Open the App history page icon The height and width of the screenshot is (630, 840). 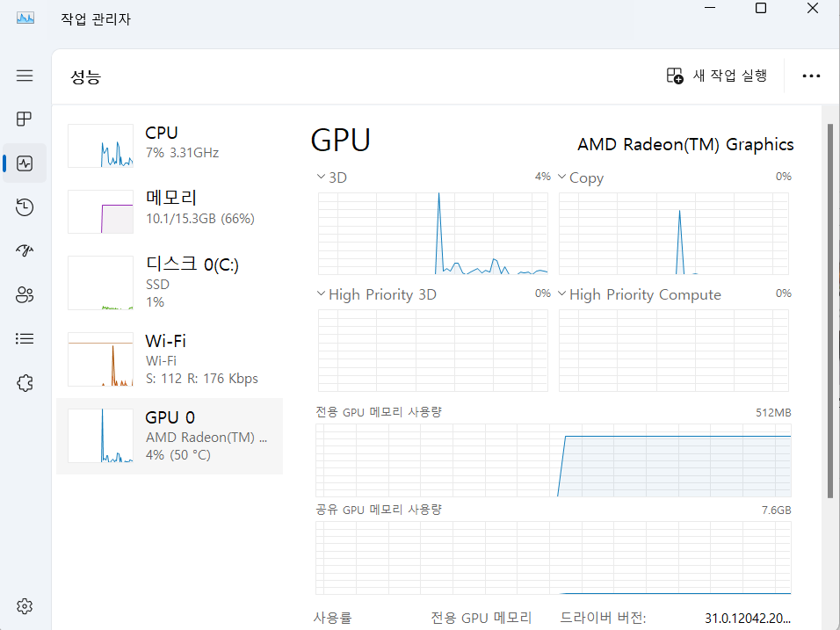point(25,207)
